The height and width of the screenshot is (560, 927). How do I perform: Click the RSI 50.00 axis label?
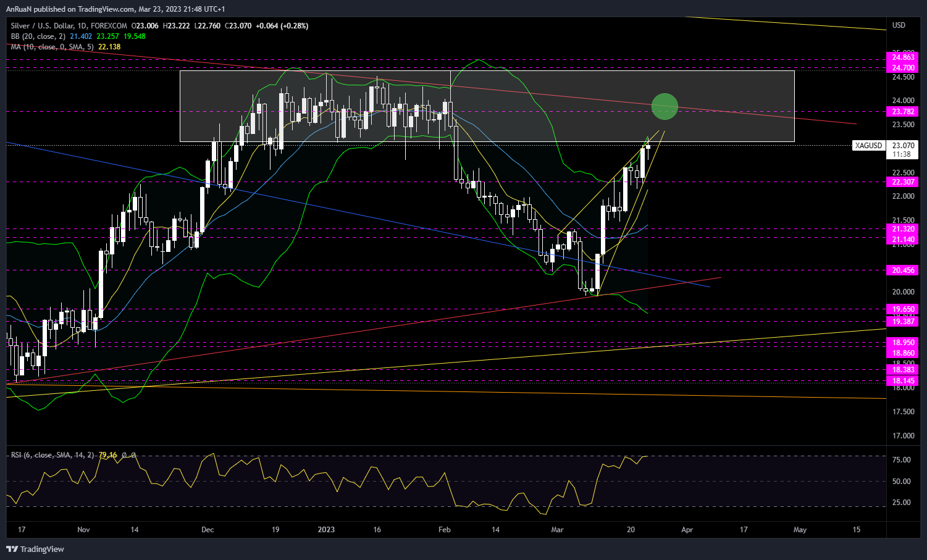coord(902,482)
